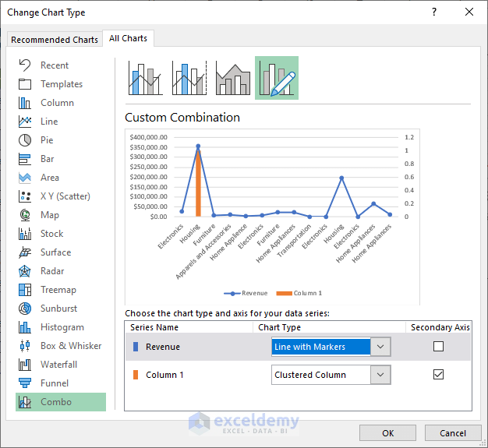This screenshot has height=448, width=488.
Task: Choose the Line chart type icon
Action: tap(25, 122)
